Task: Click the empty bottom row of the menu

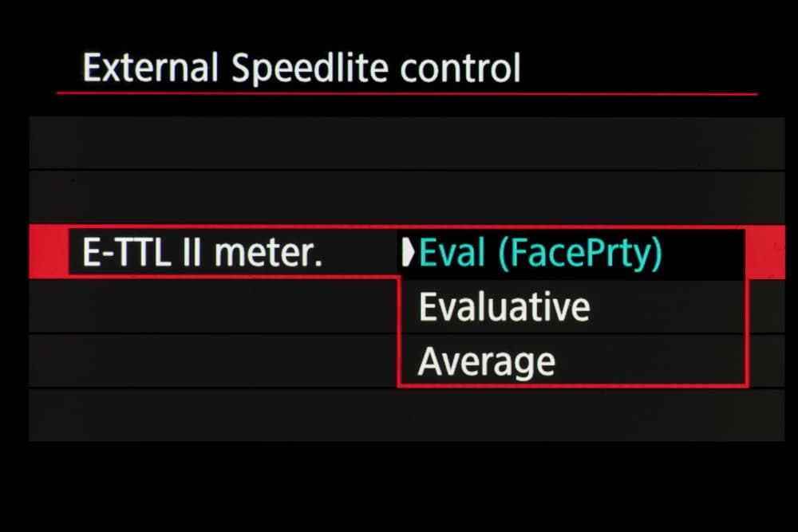Action: coord(407,415)
